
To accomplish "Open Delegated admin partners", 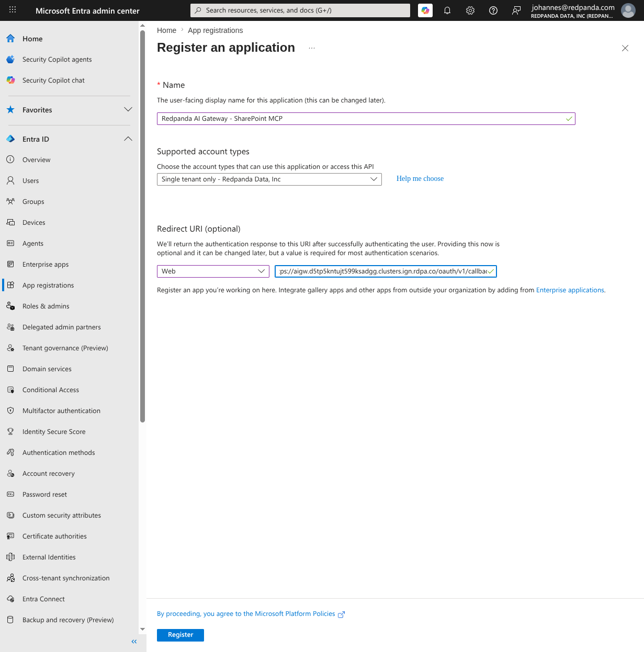I will [62, 327].
